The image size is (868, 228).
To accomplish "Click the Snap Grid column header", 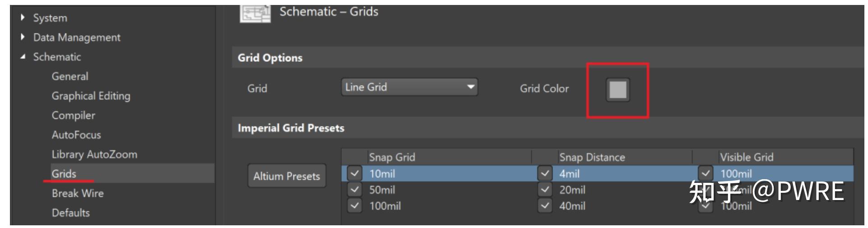I will [392, 157].
